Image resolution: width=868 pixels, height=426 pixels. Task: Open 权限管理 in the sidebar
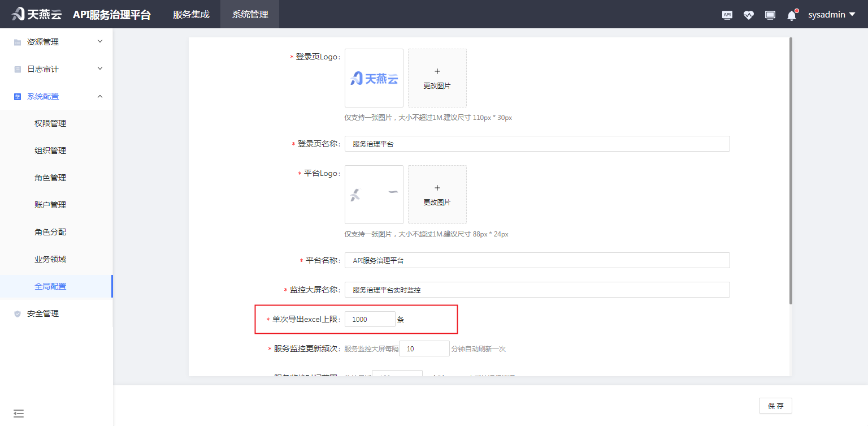(50, 123)
